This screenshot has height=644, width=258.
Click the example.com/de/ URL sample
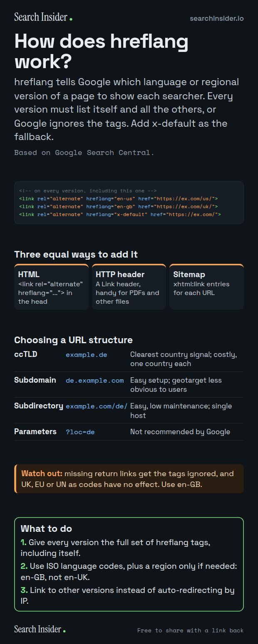pyautogui.click(x=97, y=406)
